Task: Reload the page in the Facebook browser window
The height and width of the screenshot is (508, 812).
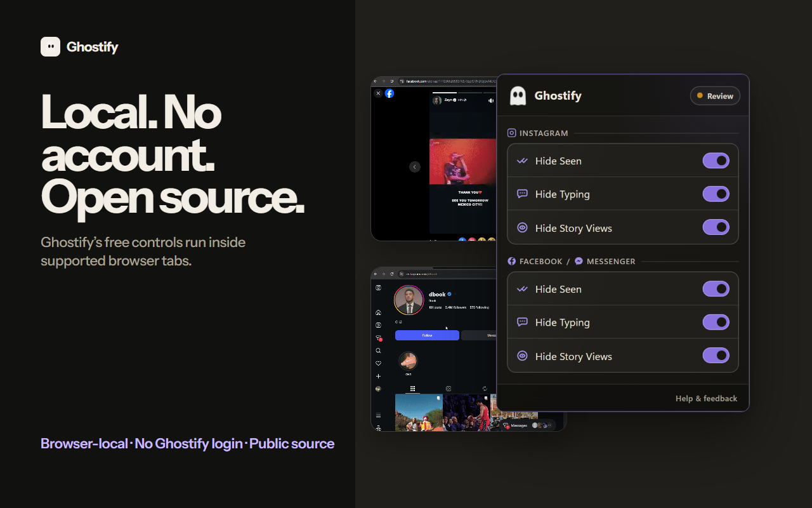Action: pyautogui.click(x=392, y=81)
